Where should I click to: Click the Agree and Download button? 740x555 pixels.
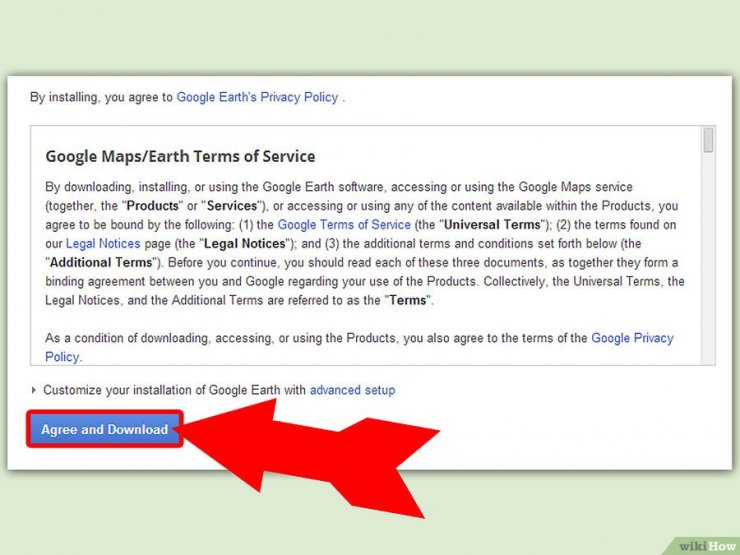(104, 430)
